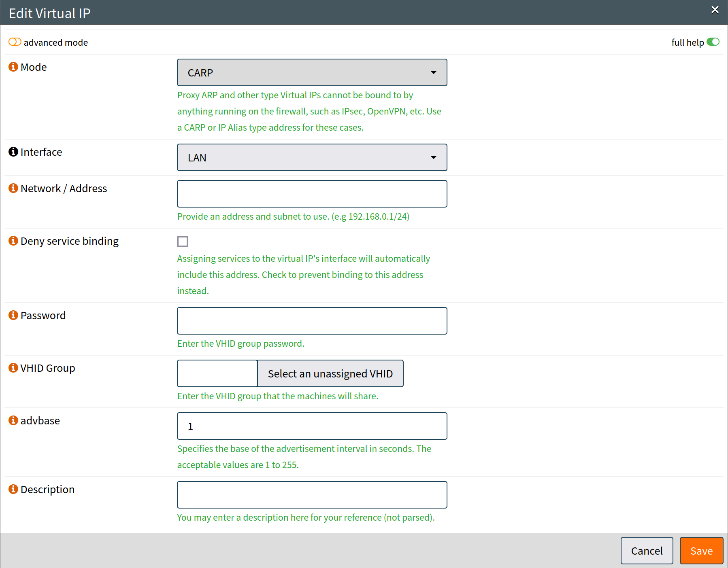Click the info icon beside VHID Group
This screenshot has width=728, height=568.
coord(13,368)
